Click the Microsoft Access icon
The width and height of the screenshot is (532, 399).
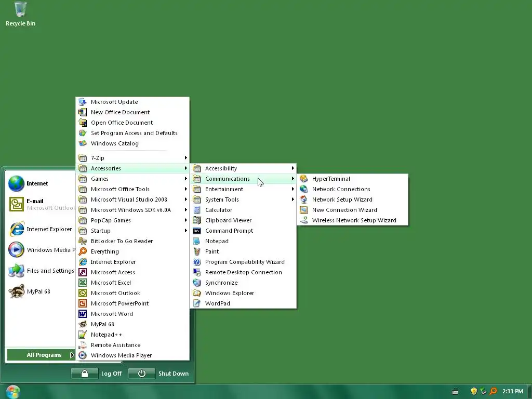83,272
